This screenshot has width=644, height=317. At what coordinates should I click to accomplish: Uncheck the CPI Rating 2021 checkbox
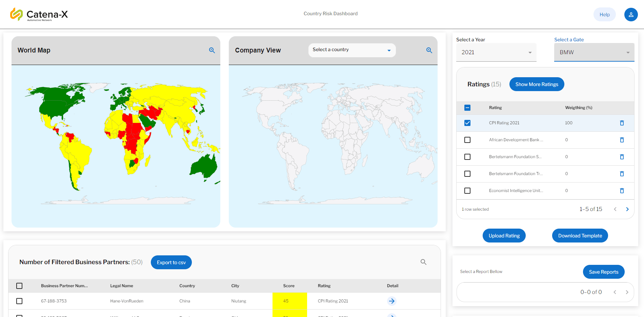coord(467,123)
